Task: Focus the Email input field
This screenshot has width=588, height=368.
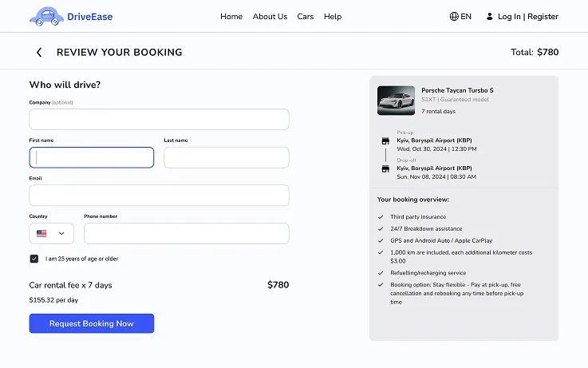Action: pyautogui.click(x=159, y=196)
